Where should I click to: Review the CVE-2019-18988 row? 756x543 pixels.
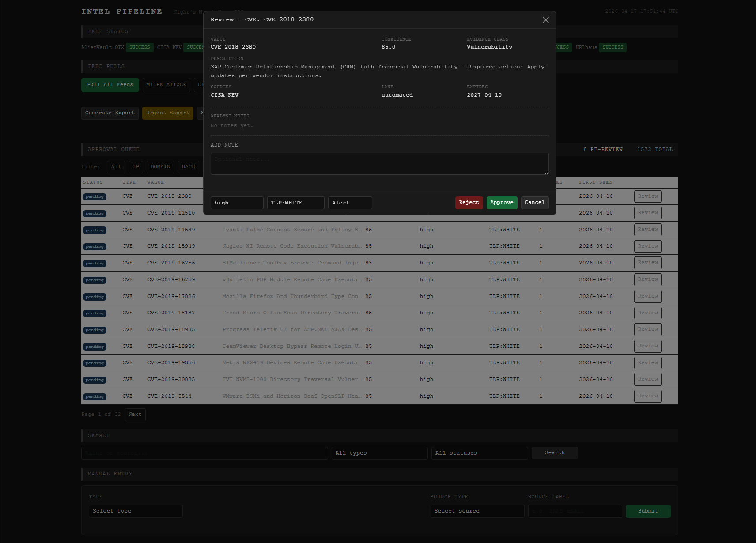pyautogui.click(x=648, y=346)
